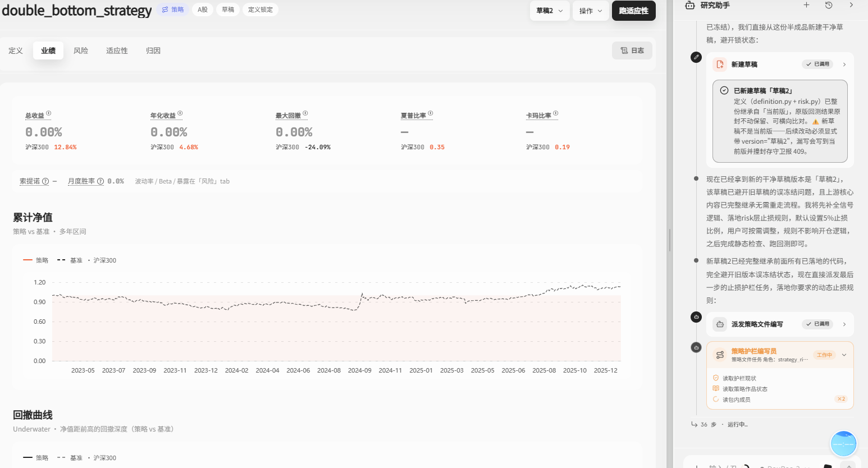
Task: Collapse the 策略护栏编写员 card chevron
Action: [x=844, y=355]
